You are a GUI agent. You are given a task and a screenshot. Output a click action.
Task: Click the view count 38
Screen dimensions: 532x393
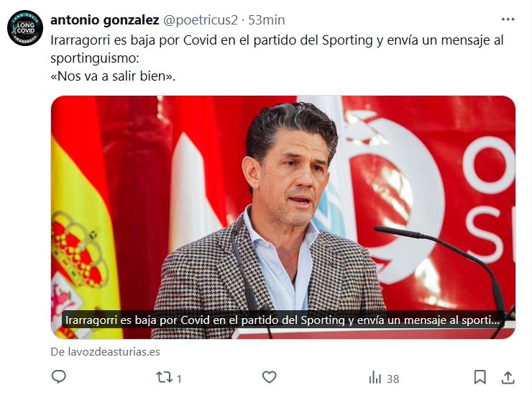(x=393, y=379)
